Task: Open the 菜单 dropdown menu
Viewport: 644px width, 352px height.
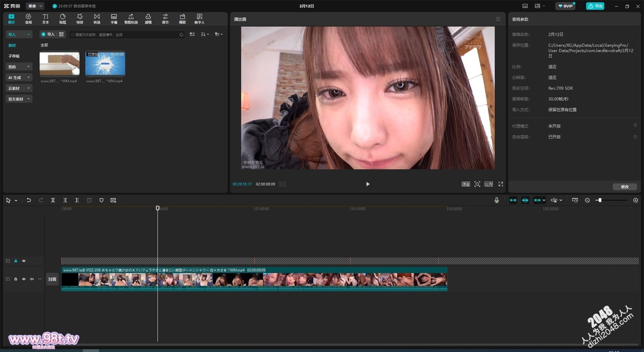Action: [35, 6]
